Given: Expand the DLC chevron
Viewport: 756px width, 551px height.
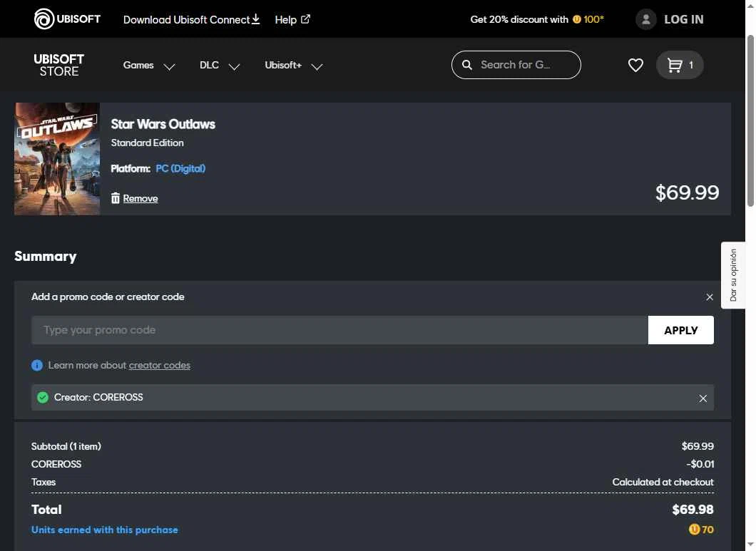Looking at the screenshot, I should coord(235,66).
